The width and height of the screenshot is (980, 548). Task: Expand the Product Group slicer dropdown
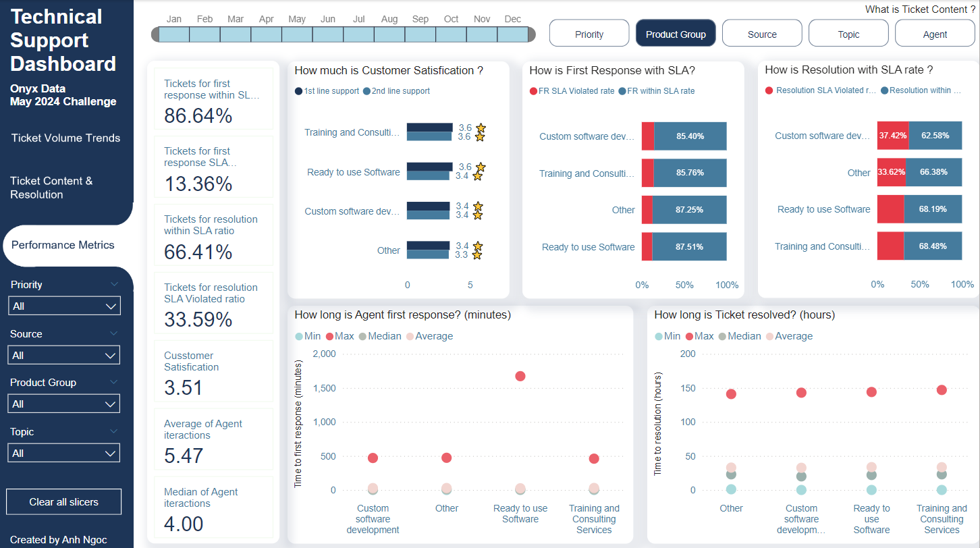pyautogui.click(x=64, y=404)
